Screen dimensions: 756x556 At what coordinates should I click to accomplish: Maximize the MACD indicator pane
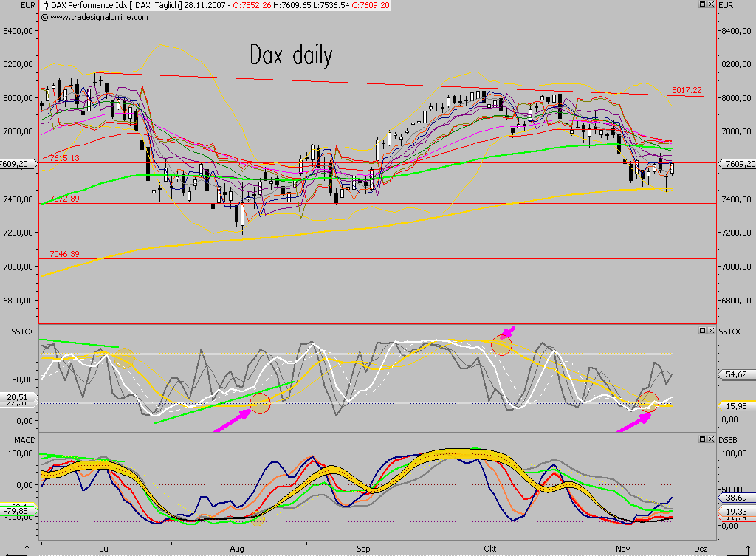(703, 439)
